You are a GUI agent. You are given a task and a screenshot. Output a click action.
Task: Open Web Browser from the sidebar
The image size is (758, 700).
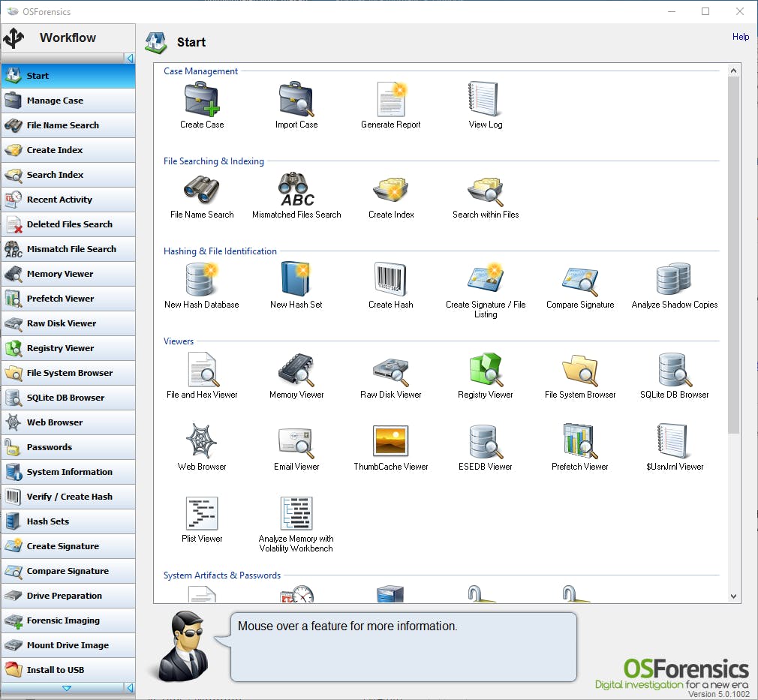pos(68,422)
